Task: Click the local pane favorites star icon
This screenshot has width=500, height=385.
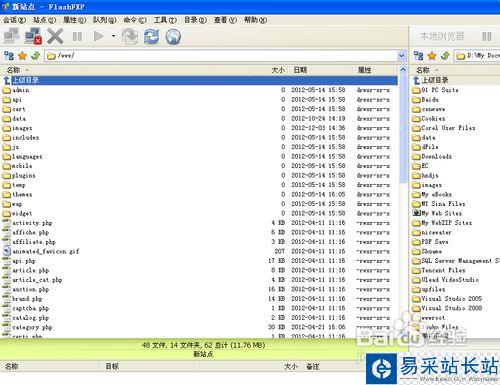Action: pos(432,56)
